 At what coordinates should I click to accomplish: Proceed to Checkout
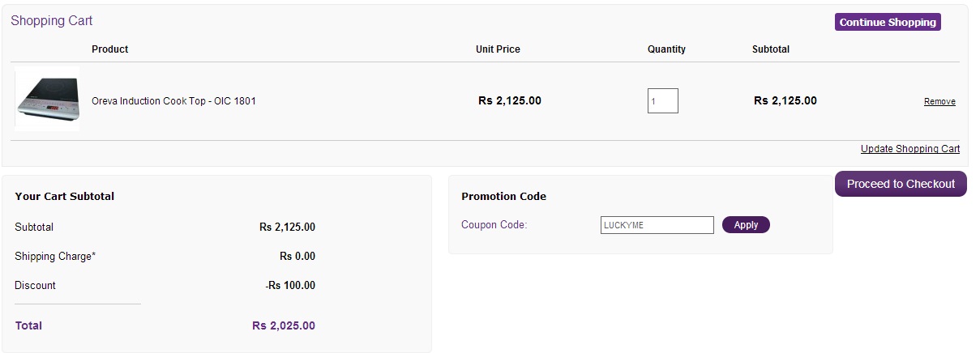coord(901,184)
